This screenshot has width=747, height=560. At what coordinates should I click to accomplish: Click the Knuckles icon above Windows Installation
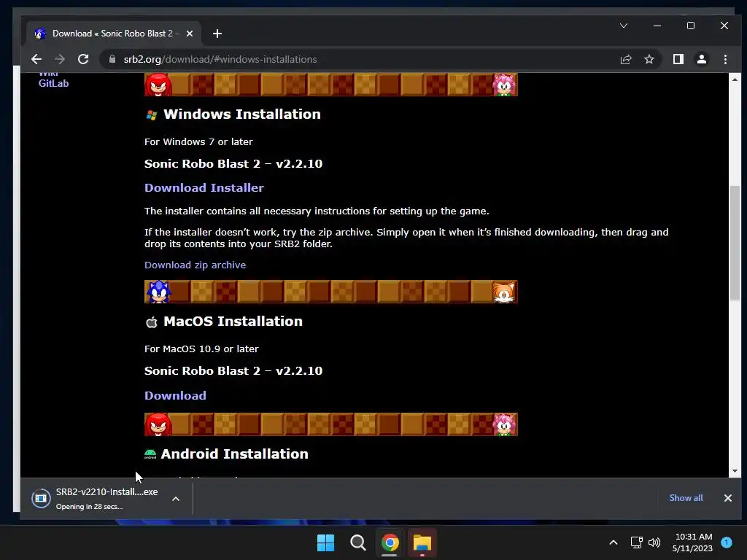(x=158, y=85)
